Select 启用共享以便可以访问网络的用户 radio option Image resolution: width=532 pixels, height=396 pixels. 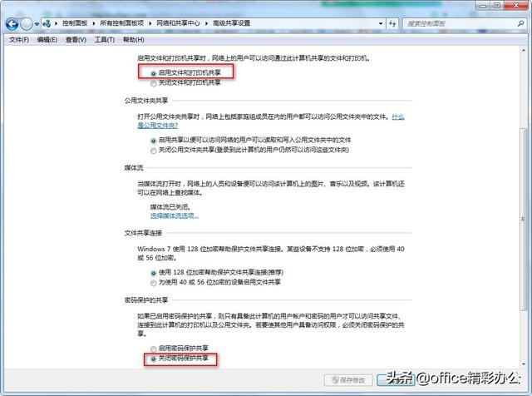tap(153, 141)
